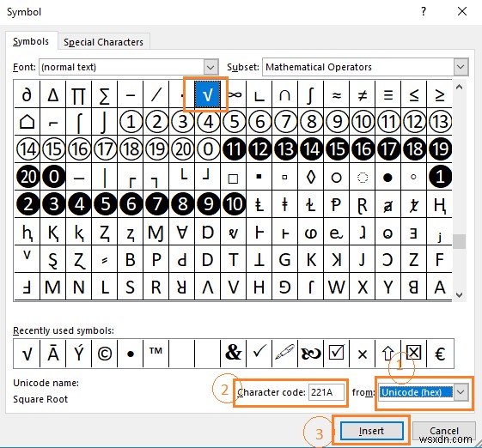The image size is (482, 448).
Task: Click the symbol grid scrollbar down arrow
Action: [x=460, y=294]
